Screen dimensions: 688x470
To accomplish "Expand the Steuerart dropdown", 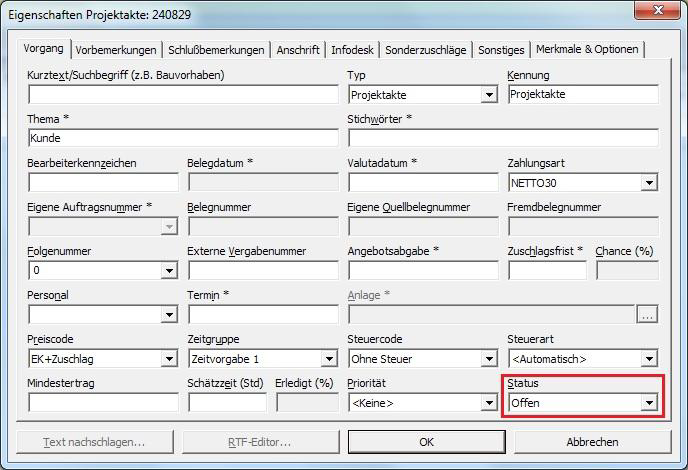I will tap(649, 359).
